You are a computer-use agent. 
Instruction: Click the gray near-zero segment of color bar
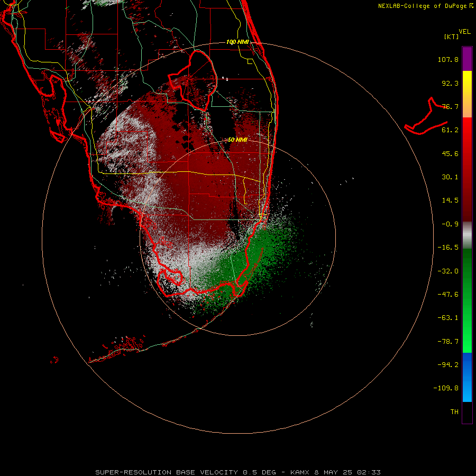[467, 235]
